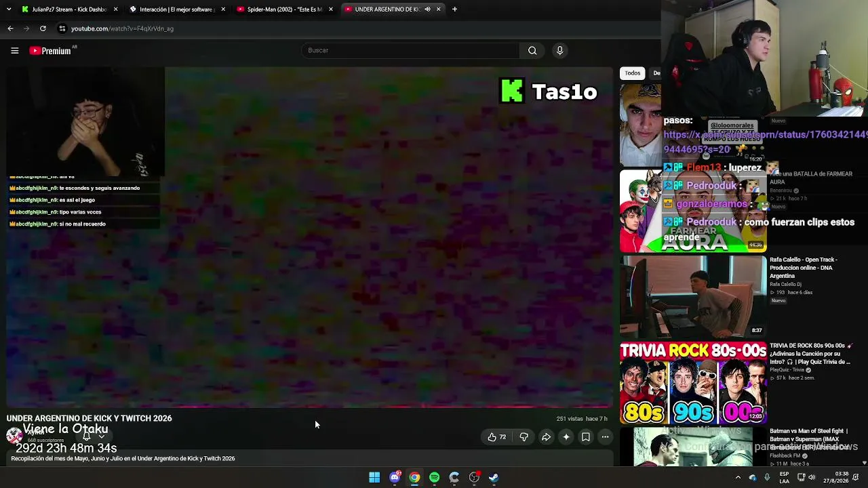Open Steam from the taskbar
The width and height of the screenshot is (868, 488).
click(x=494, y=477)
